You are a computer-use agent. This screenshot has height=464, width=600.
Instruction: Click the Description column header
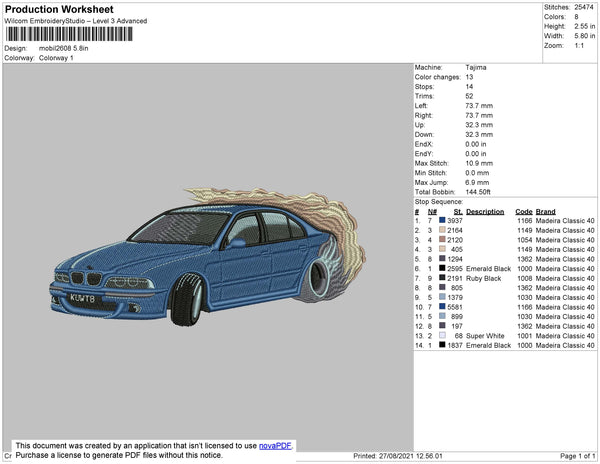point(485,211)
